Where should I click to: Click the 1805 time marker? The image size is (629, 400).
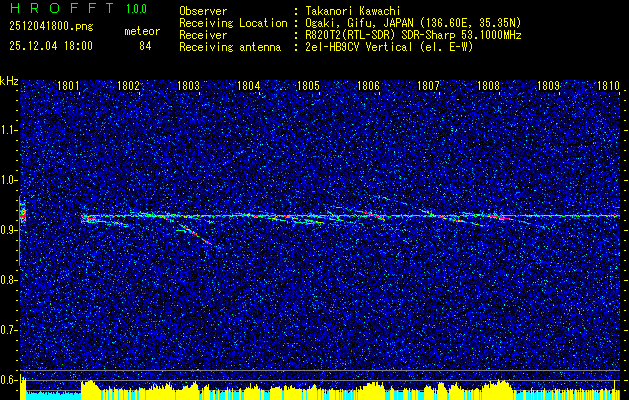coord(308,85)
